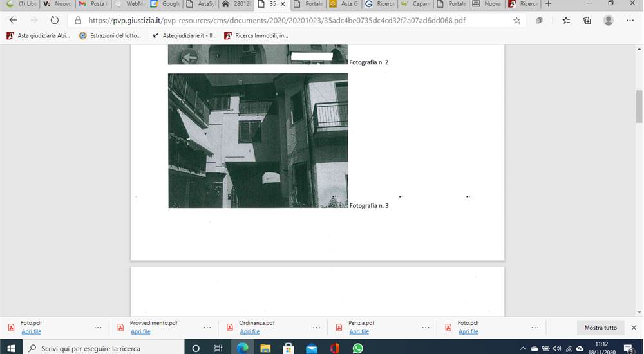Go back to the previous page
Screen dimensions: 644x354
[x=13, y=20]
